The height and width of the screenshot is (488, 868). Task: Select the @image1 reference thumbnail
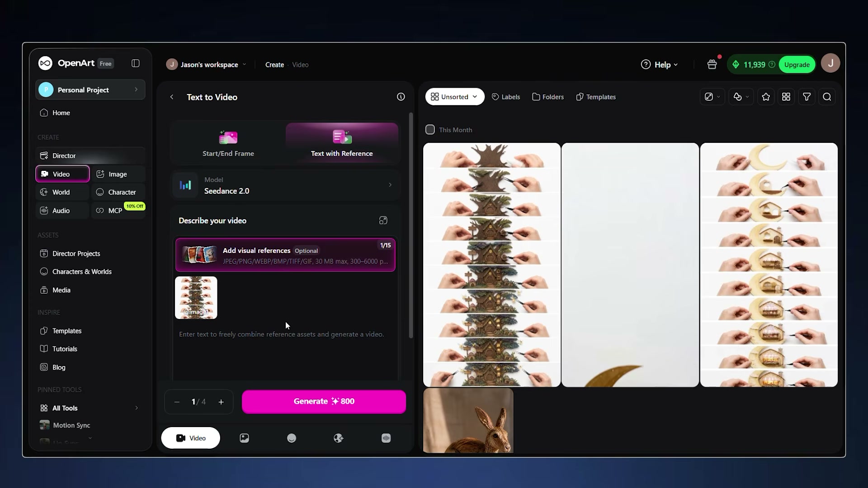pos(196,298)
